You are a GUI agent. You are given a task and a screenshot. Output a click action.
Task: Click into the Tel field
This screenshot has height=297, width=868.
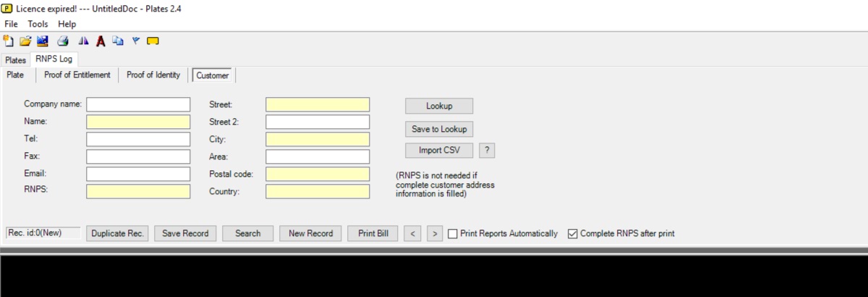(138, 139)
